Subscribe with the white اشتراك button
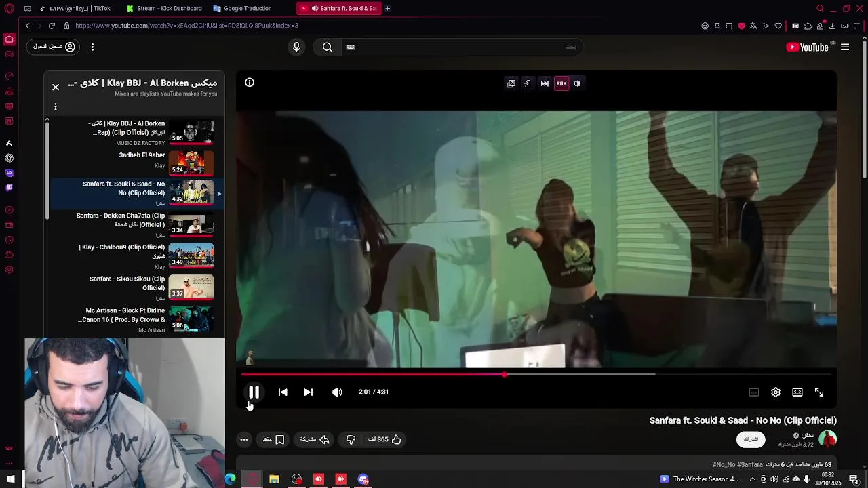The height and width of the screenshot is (488, 868). 751,439
